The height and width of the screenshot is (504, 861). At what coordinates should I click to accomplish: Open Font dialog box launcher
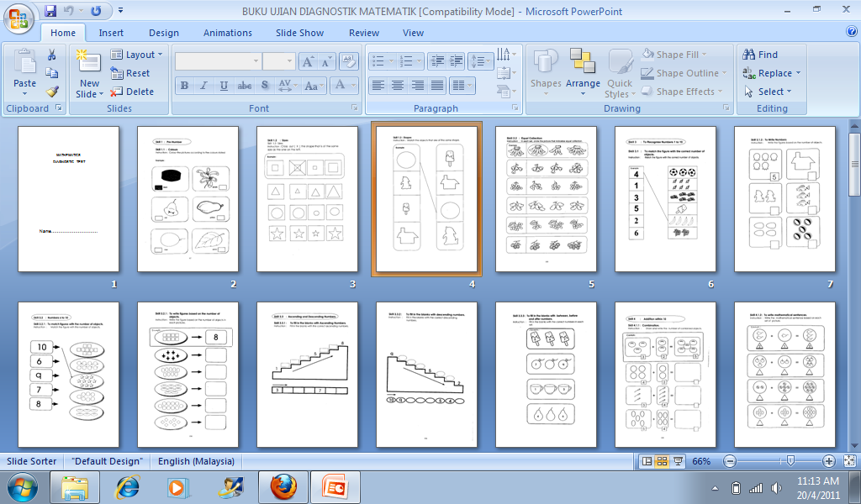tap(354, 108)
